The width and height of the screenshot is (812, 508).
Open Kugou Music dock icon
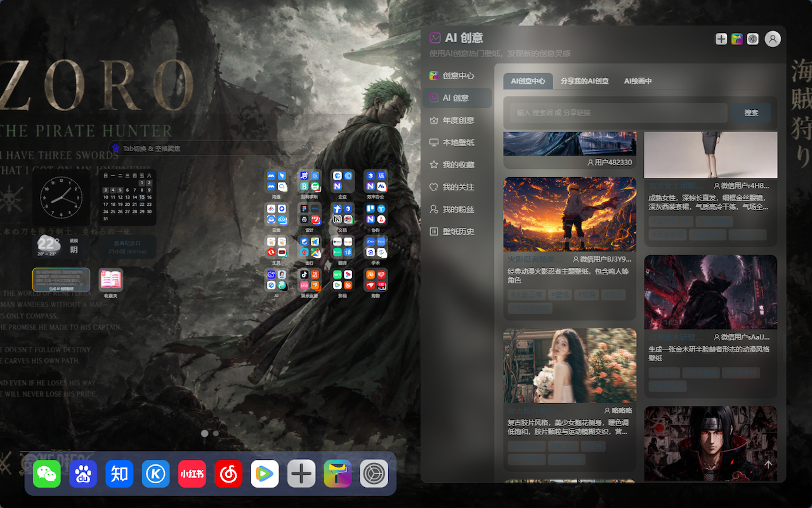tap(156, 474)
